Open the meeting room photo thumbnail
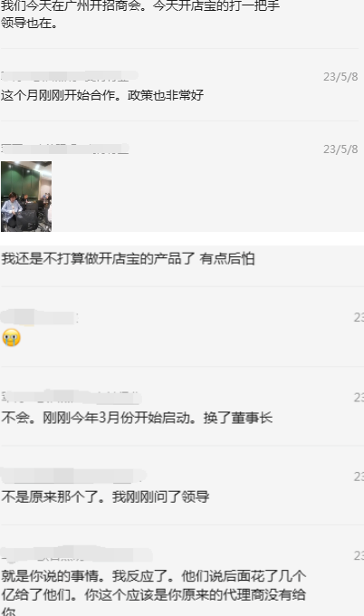 pyautogui.click(x=26, y=196)
